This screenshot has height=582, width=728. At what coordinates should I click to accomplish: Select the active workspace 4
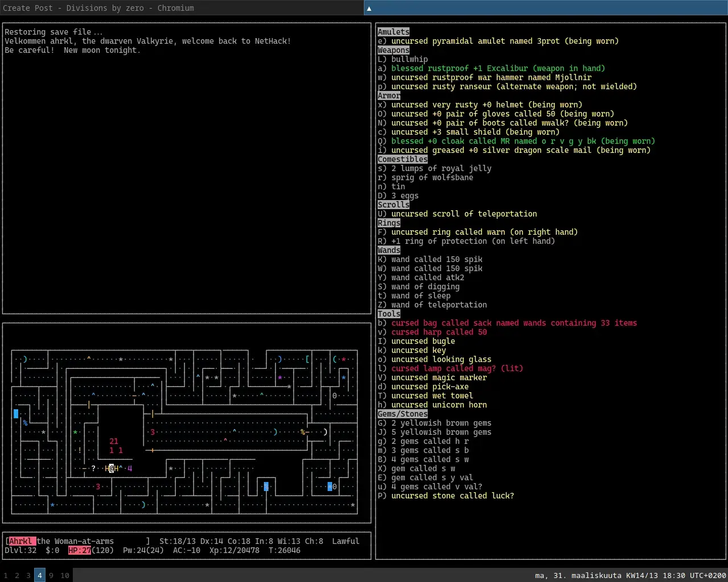(40, 575)
